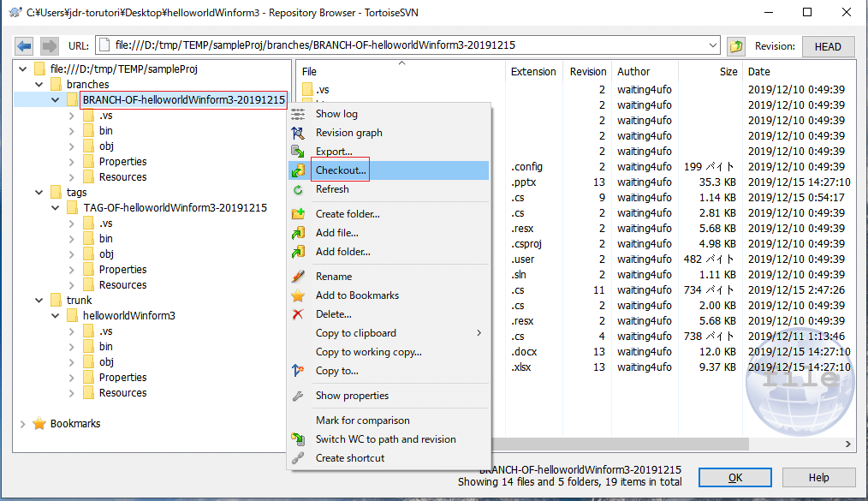Open the URL dropdown arrow
Screen dimensions: 868x501
click(x=713, y=45)
